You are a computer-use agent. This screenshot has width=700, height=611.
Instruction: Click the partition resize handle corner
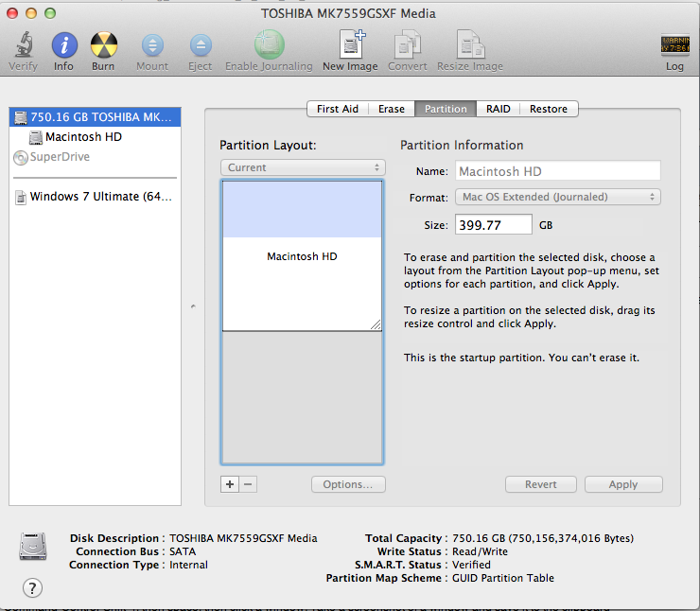pyautogui.click(x=376, y=325)
